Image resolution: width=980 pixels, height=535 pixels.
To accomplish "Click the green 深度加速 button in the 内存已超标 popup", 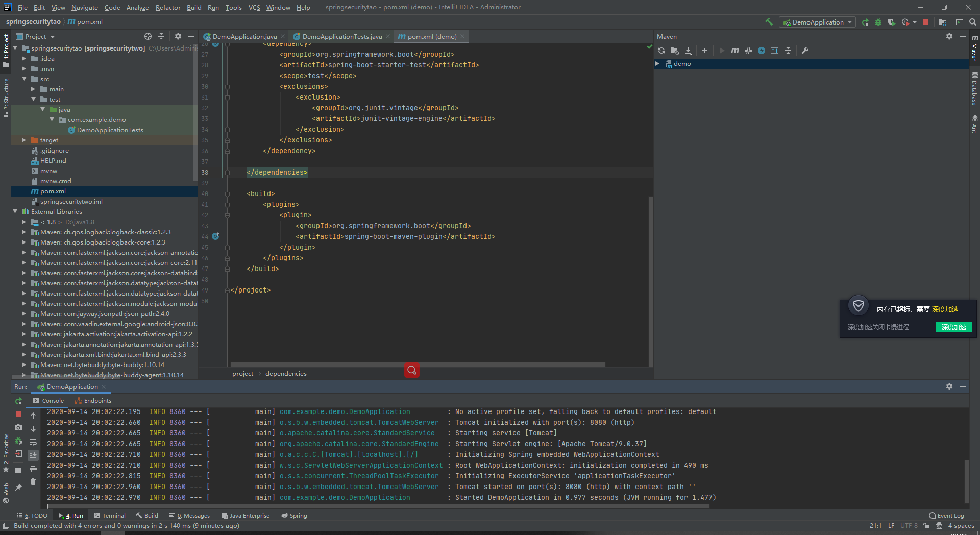I will point(953,327).
